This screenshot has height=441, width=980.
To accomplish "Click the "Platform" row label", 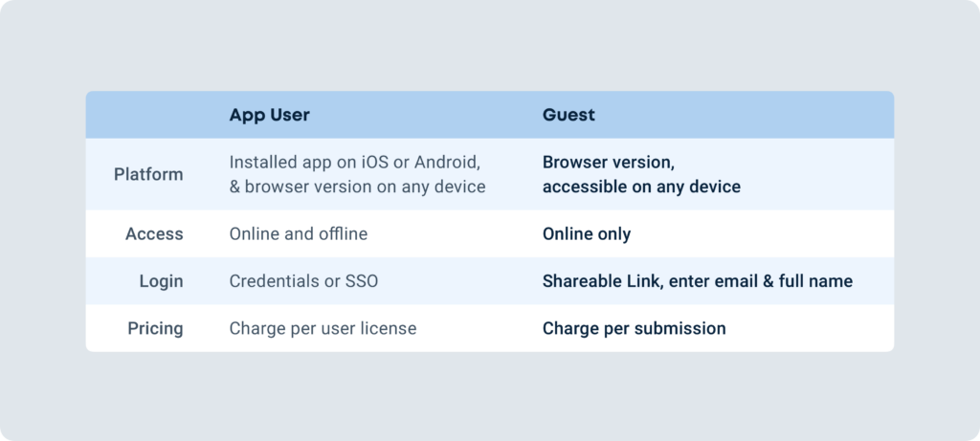I will coord(148,174).
